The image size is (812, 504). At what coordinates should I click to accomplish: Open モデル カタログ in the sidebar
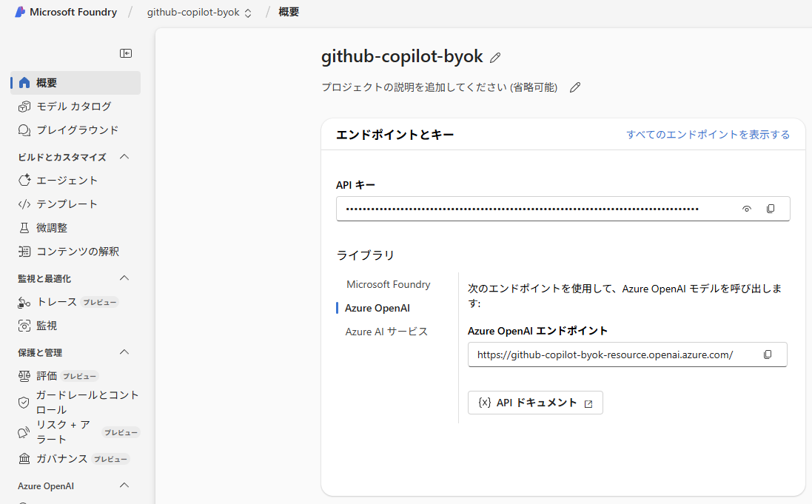click(x=75, y=107)
